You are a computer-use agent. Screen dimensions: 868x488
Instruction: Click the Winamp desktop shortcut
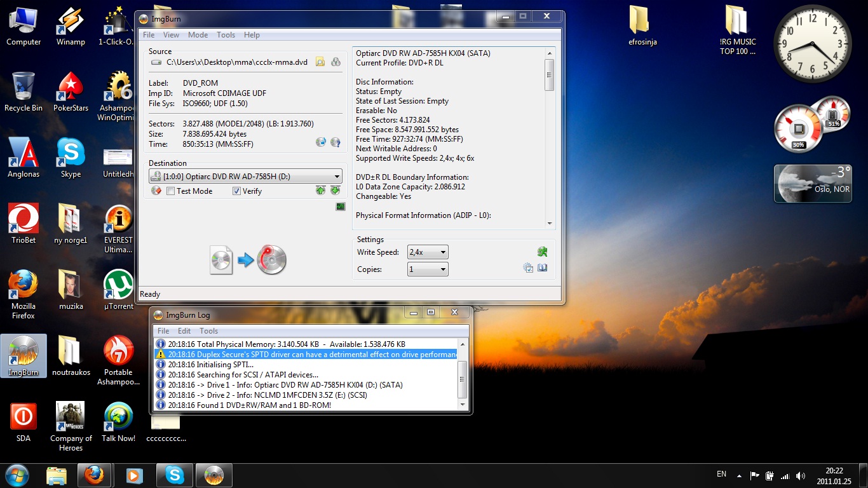click(x=71, y=27)
